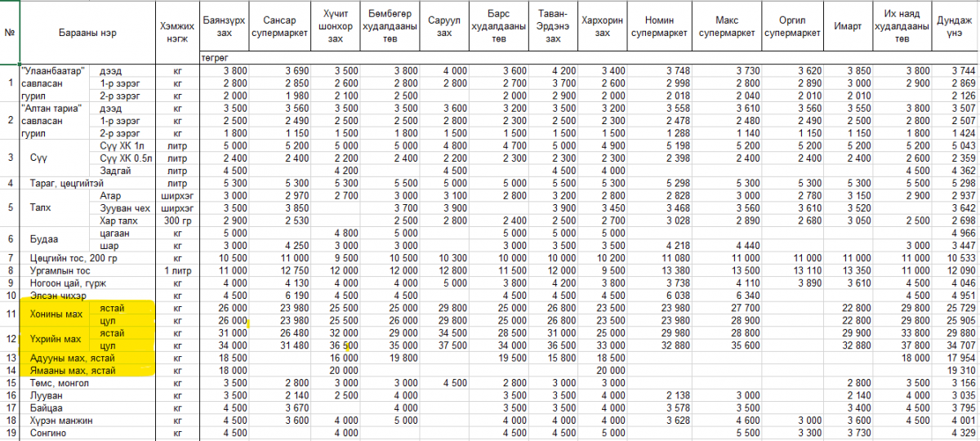Select the "Хэмжих нэгж" header cell
This screenshot has width=980, height=441.
[x=177, y=33]
